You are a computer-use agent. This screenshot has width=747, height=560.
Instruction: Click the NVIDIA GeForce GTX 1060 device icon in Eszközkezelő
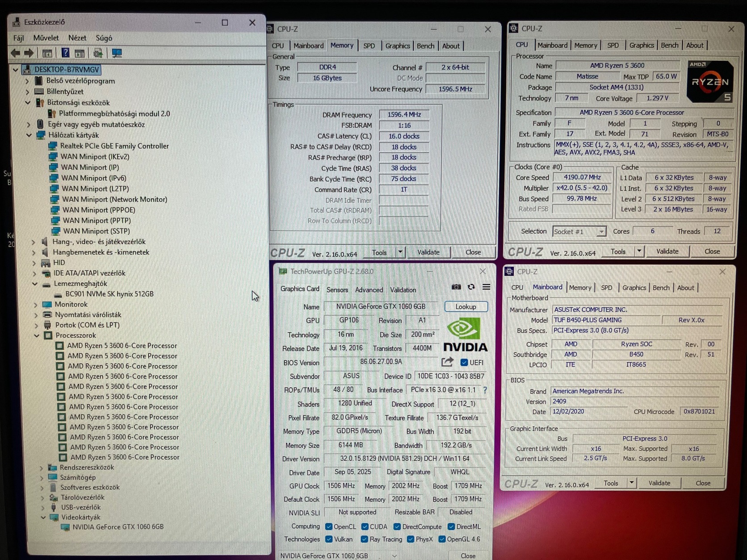point(65,527)
